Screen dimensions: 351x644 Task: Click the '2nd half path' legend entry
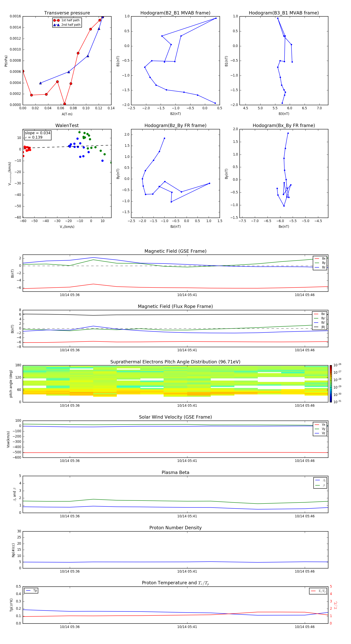(67, 25)
